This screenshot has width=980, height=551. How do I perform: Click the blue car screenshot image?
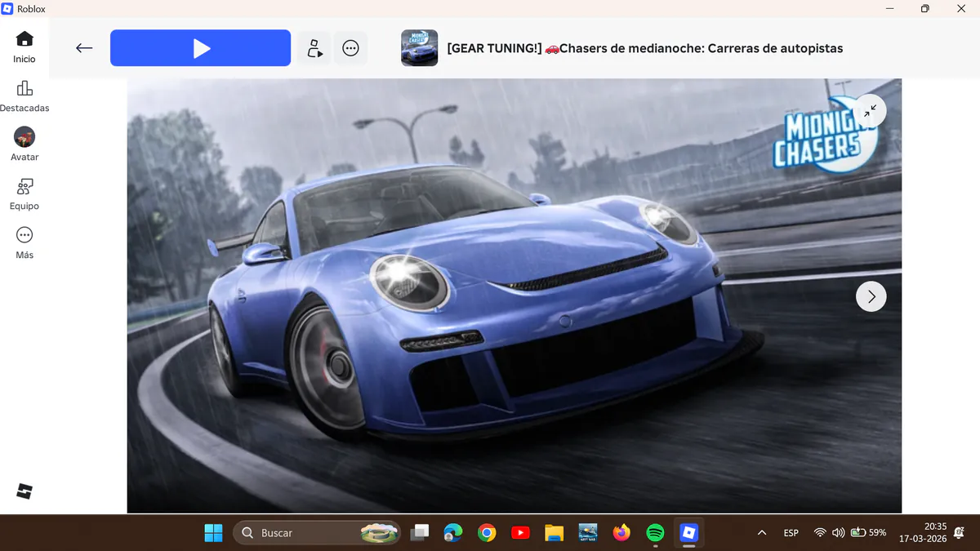click(514, 295)
